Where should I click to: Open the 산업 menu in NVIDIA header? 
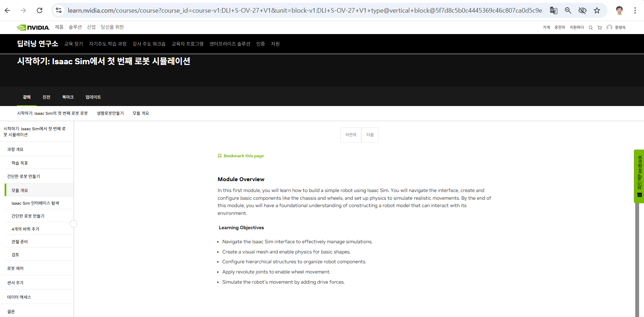pyautogui.click(x=91, y=27)
